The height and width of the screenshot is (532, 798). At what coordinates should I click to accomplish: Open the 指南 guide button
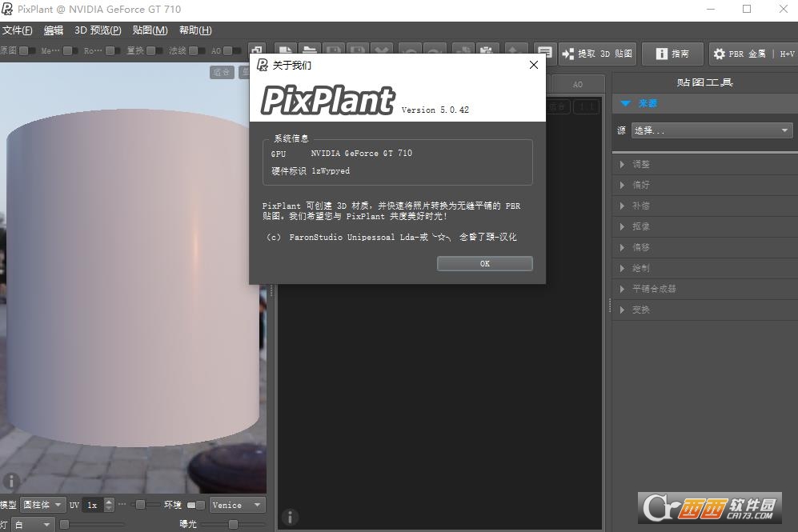click(672, 54)
